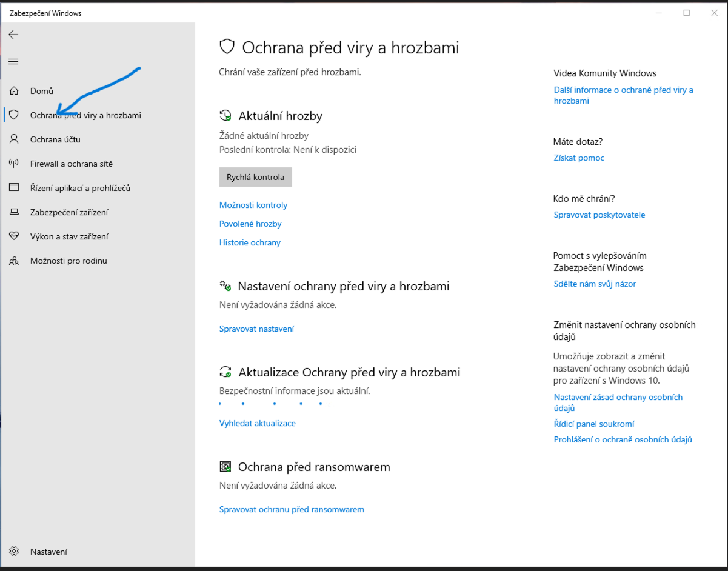Maximize the Zabezpečení Windows window
Viewport: 728px width, 571px height.
686,13
